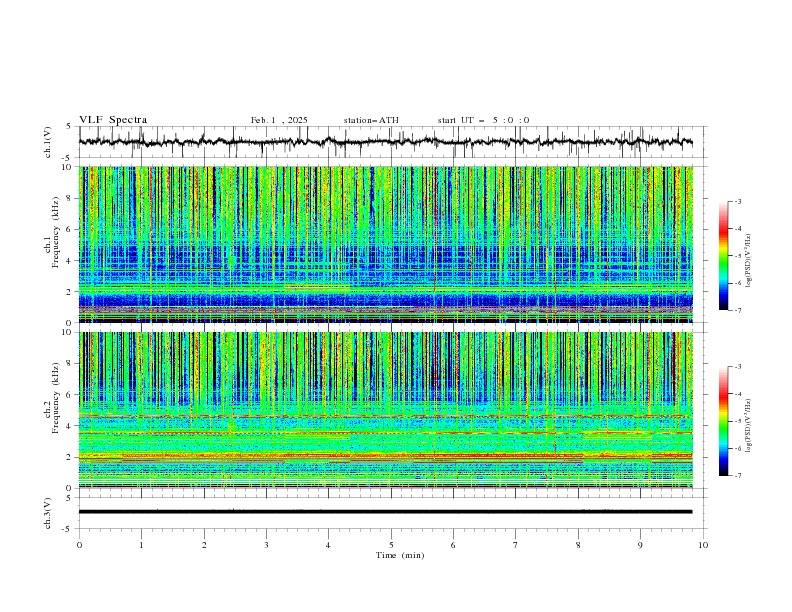Screen dimensions: 792x612
Task: Click inside the ch.2 spectrogram panel
Action: pos(385,410)
